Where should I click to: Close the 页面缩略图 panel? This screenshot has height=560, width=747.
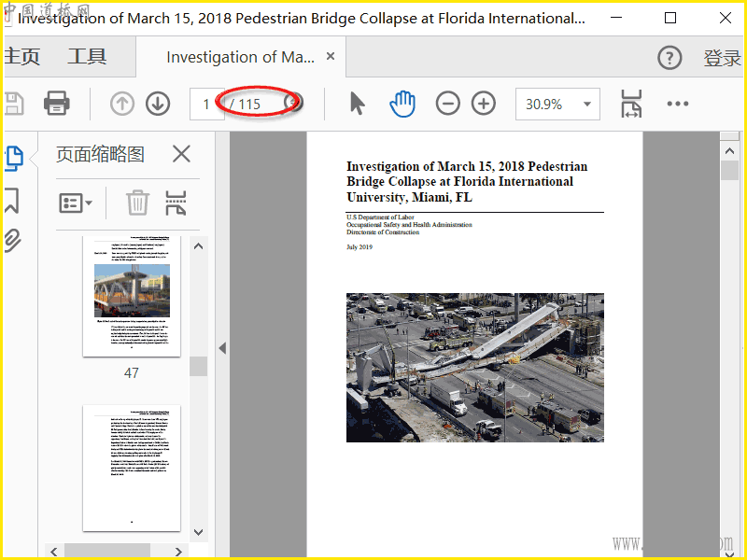click(181, 154)
